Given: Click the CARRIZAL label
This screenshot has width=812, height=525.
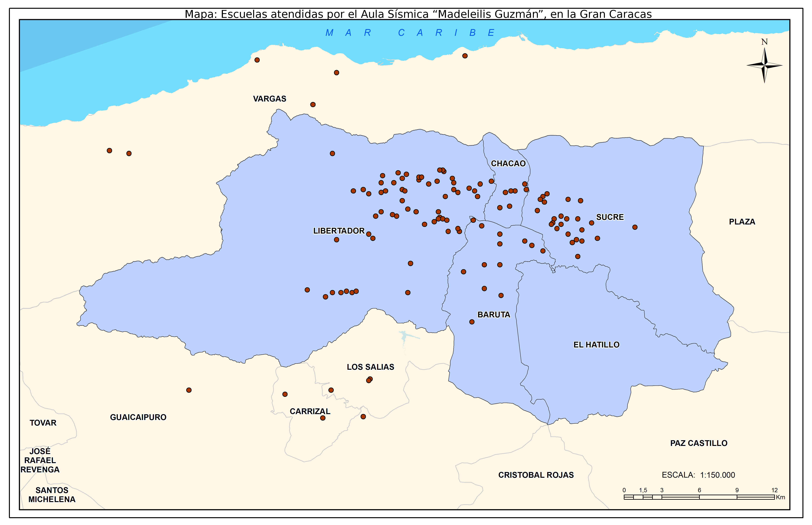Looking at the screenshot, I should pyautogui.click(x=310, y=411).
